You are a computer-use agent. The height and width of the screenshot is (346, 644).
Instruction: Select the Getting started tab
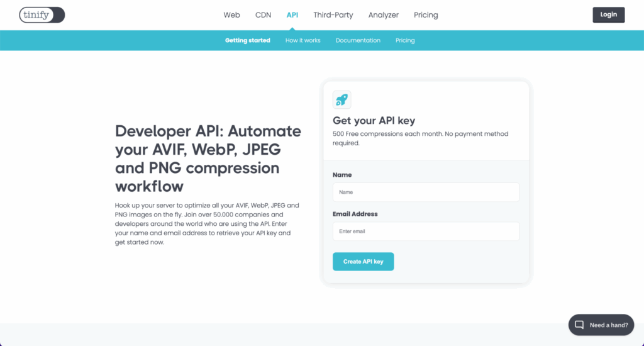click(248, 40)
